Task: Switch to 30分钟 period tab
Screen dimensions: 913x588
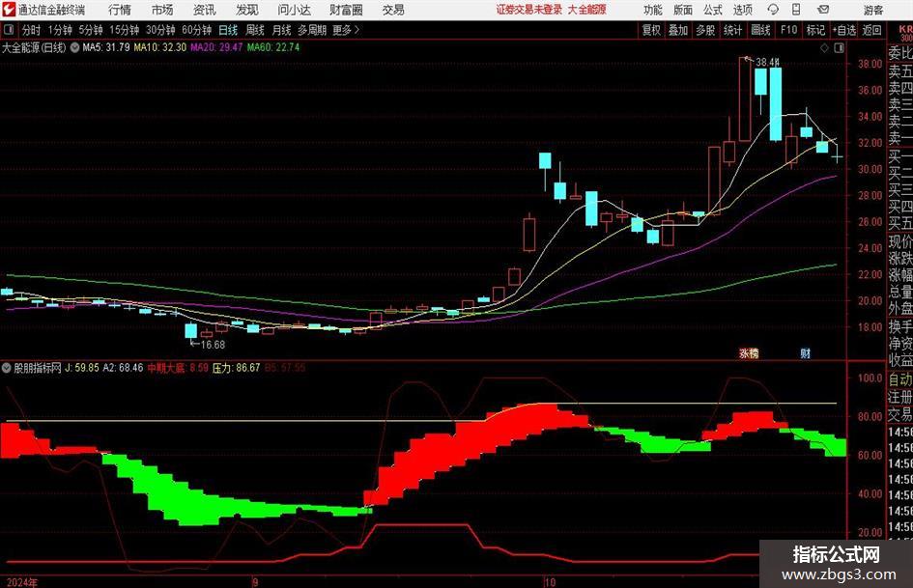Action: click(x=160, y=30)
